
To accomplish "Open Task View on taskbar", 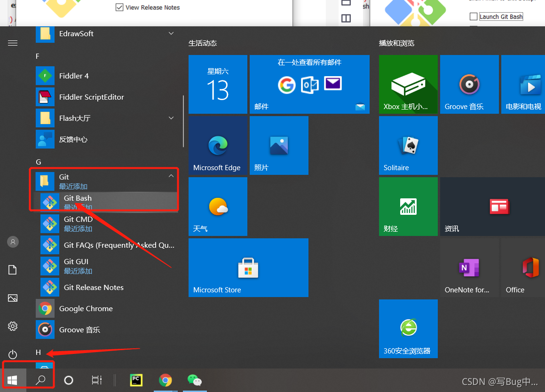I will (96, 380).
